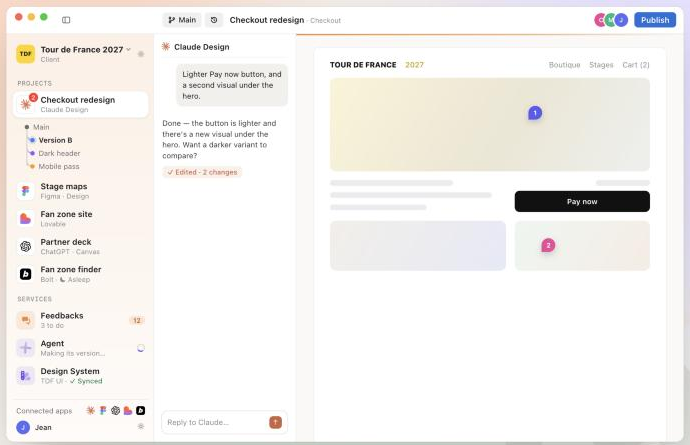The image size is (690, 445).
Task: Click the TDF workspace logo
Action: [x=26, y=54]
